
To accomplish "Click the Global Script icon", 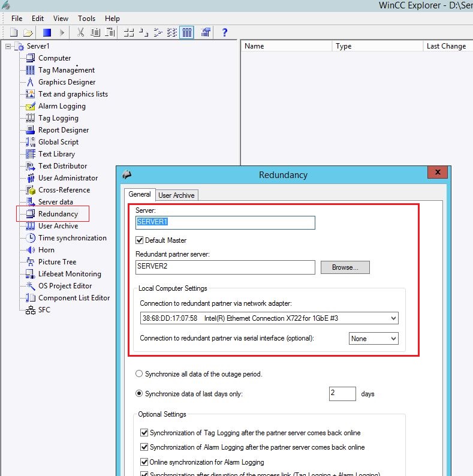I will click(x=30, y=141).
